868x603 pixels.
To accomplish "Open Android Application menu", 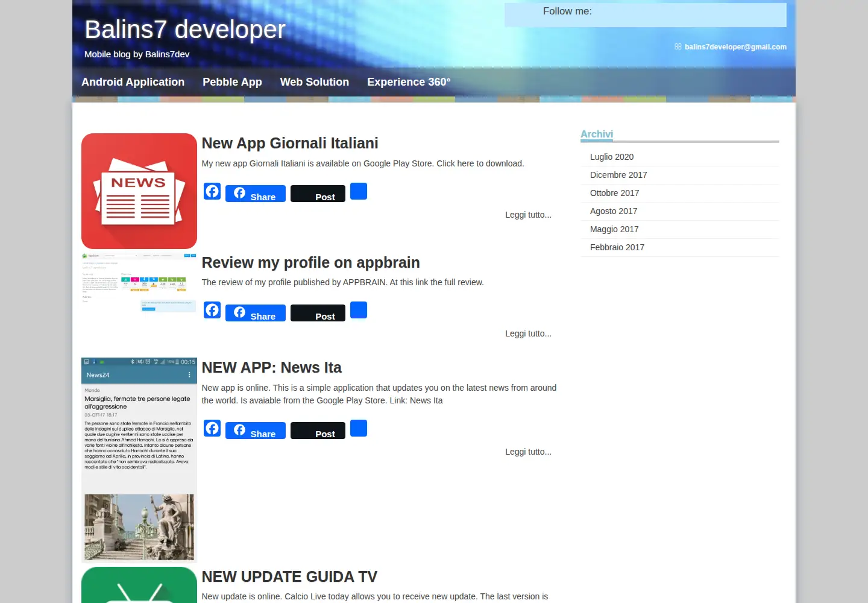I will 133,82.
